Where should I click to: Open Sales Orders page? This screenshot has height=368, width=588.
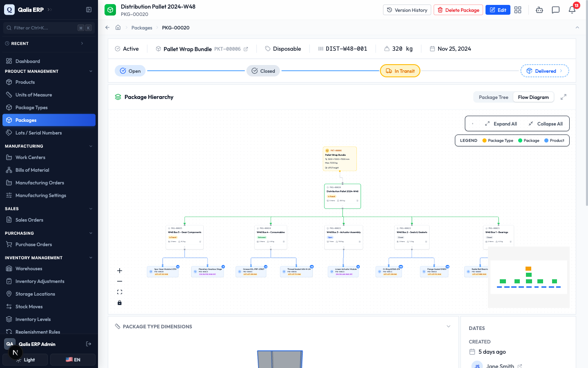[49, 220]
